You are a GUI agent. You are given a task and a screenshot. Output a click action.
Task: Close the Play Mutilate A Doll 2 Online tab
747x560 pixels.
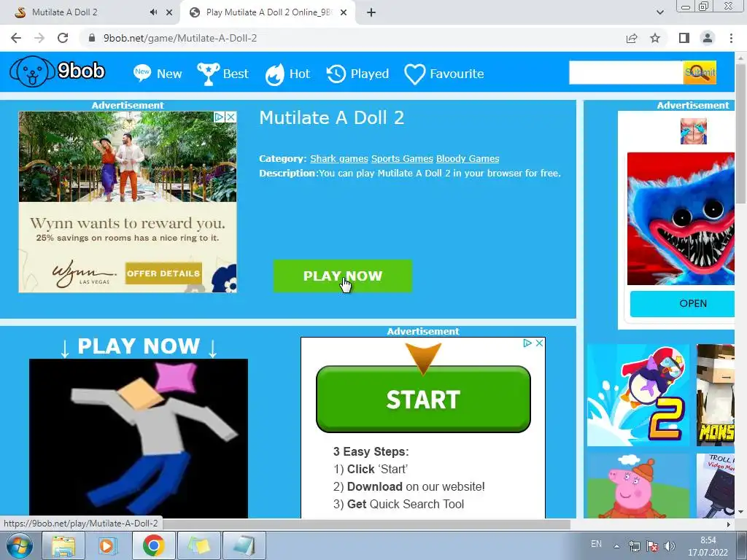pyautogui.click(x=344, y=13)
